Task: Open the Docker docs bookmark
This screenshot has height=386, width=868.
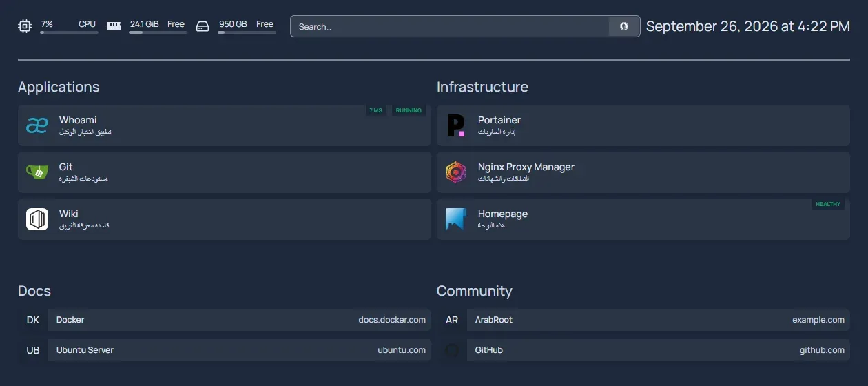Action: pos(225,320)
